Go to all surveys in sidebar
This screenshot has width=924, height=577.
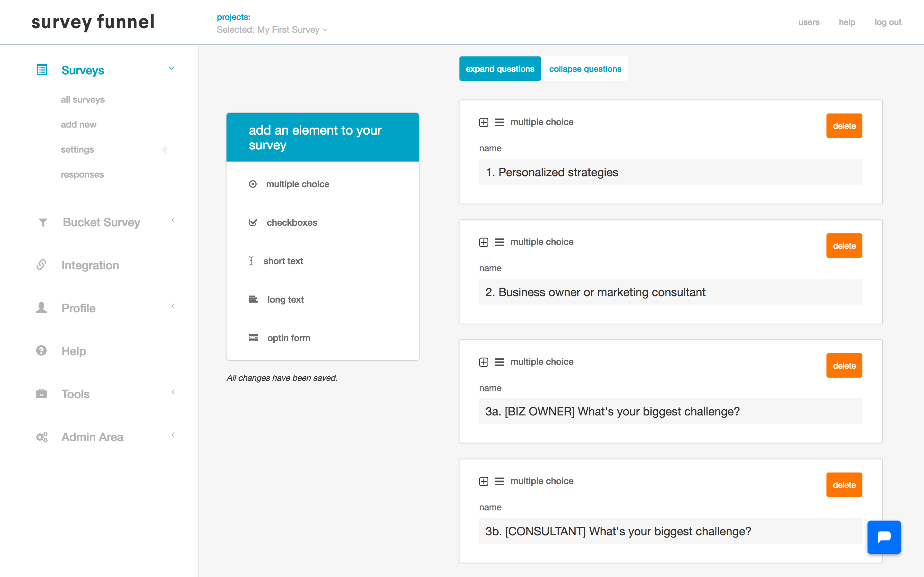(x=82, y=100)
